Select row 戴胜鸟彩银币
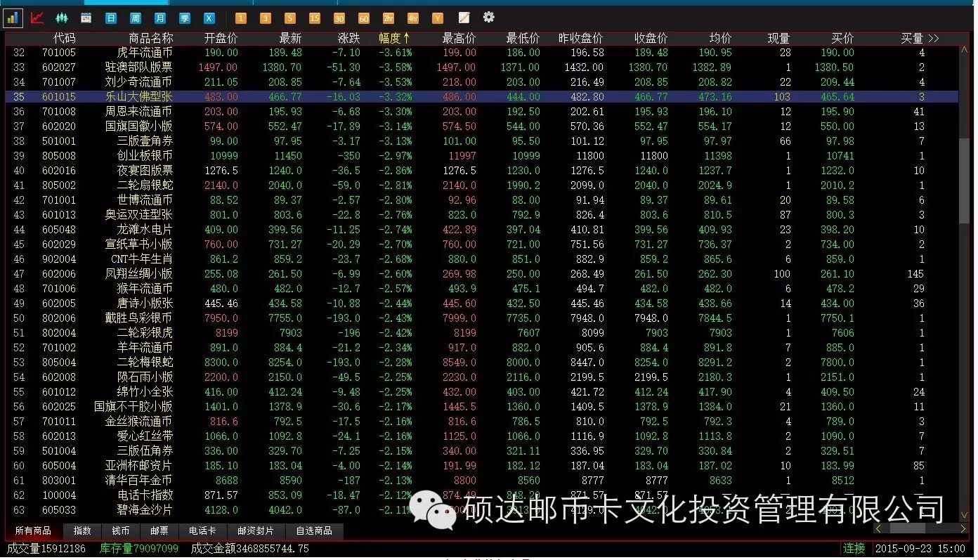 pyautogui.click(x=482, y=318)
